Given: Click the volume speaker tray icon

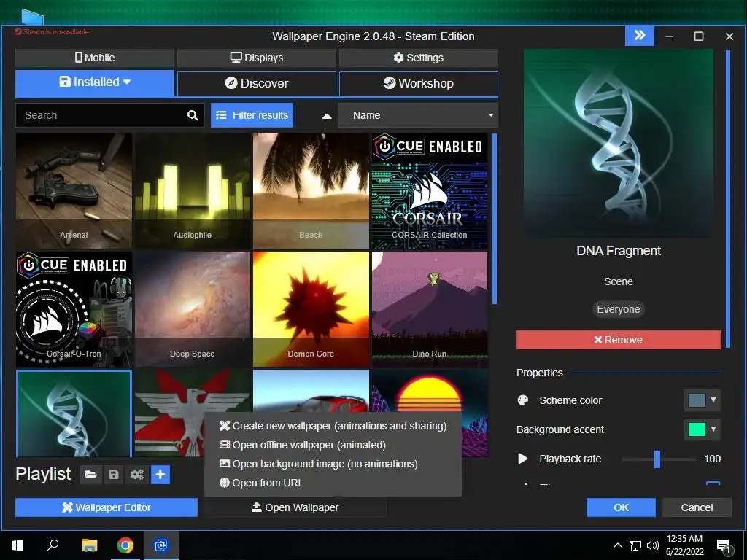Looking at the screenshot, I should (653, 545).
